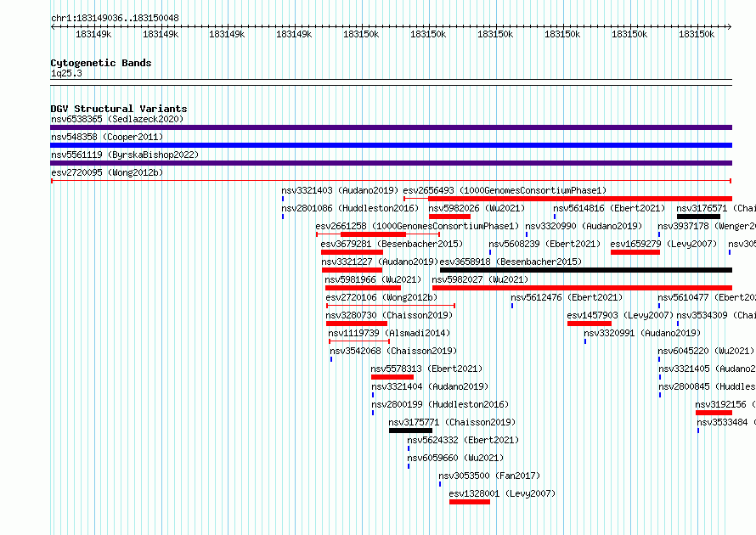
Task: Click the black bar beneath nsv3175771 (Chaisson2019)
Action: coord(411,431)
